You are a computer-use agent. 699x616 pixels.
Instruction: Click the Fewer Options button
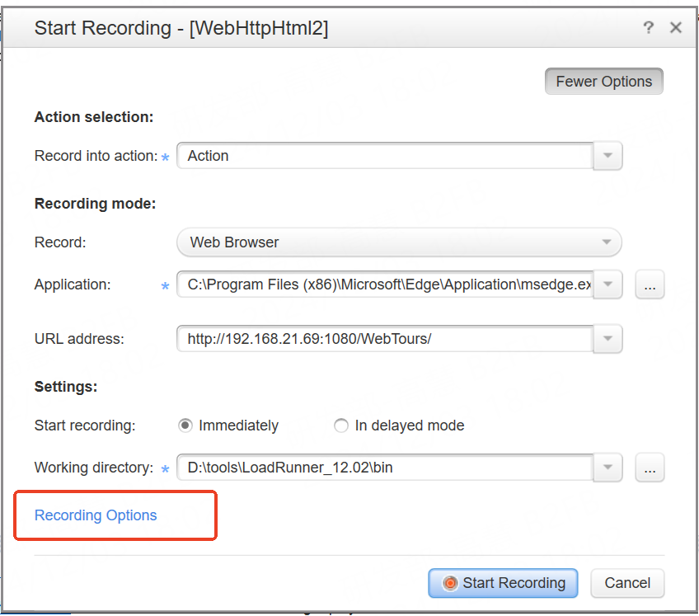[603, 82]
